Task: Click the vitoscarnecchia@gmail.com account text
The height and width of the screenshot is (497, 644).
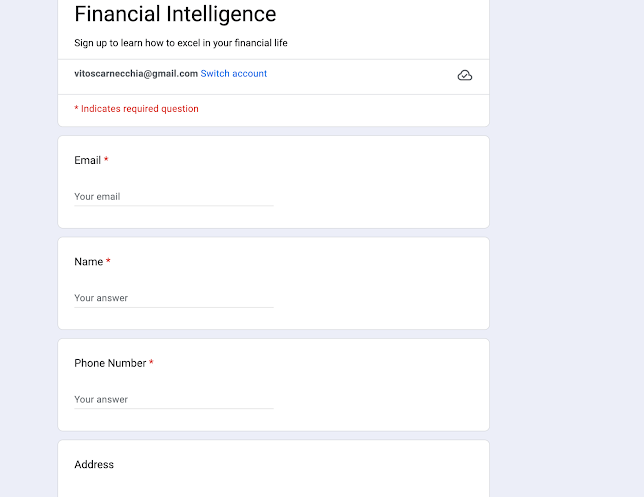Action: [x=135, y=74]
